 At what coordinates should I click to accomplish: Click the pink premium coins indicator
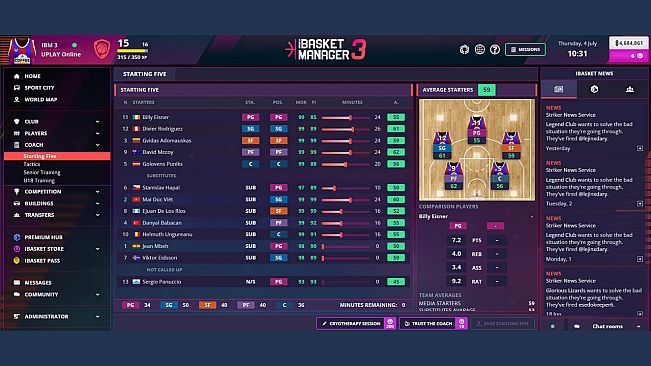tap(629, 56)
